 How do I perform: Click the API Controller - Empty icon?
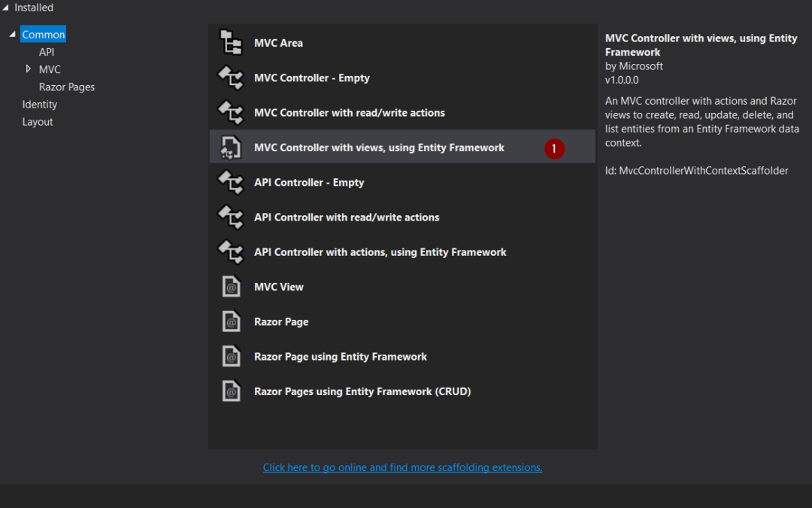(x=231, y=182)
